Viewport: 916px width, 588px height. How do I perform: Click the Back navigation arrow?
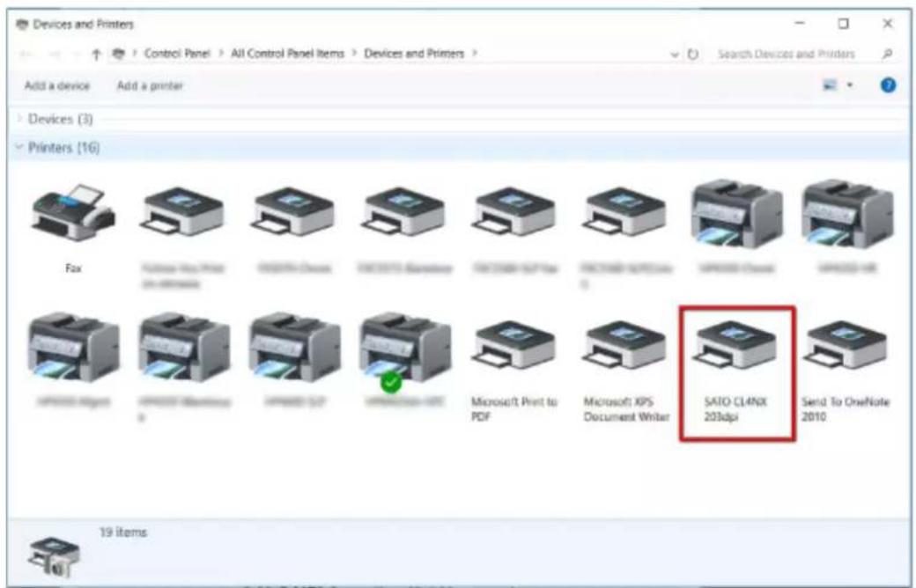(26, 55)
